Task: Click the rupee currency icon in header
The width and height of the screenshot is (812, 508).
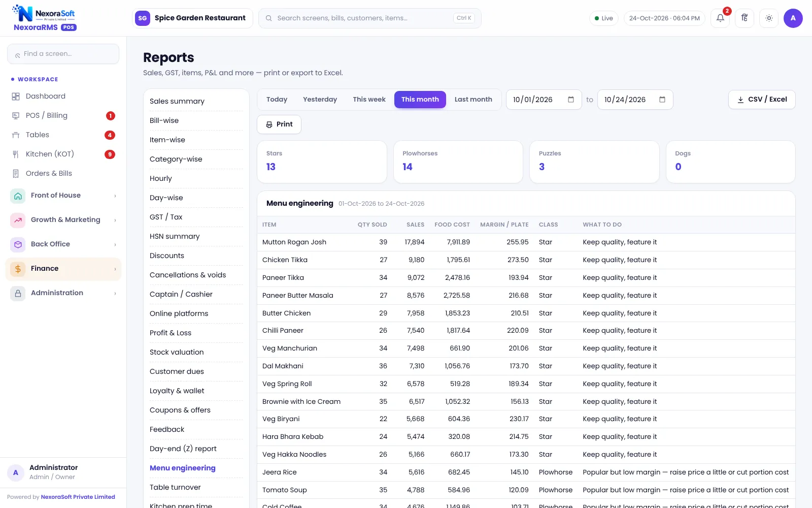Action: point(745,18)
